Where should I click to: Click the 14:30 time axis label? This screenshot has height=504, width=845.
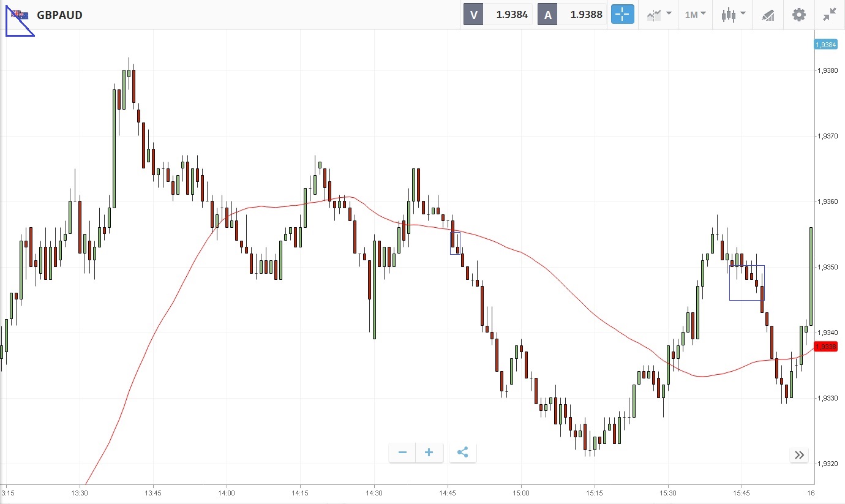(x=374, y=493)
